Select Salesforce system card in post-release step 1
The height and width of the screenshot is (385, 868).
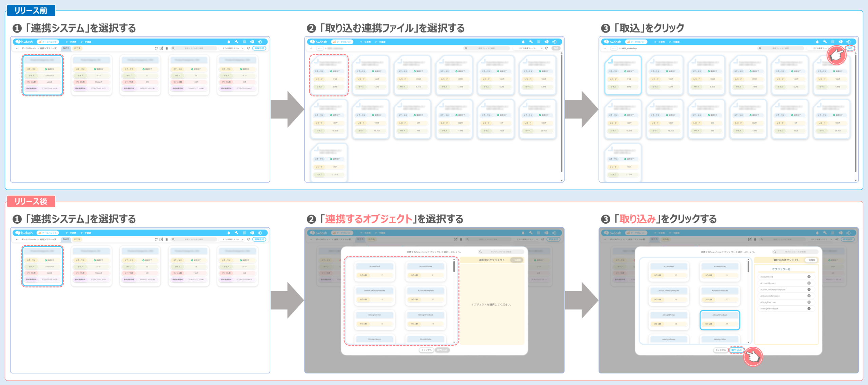[x=43, y=266]
